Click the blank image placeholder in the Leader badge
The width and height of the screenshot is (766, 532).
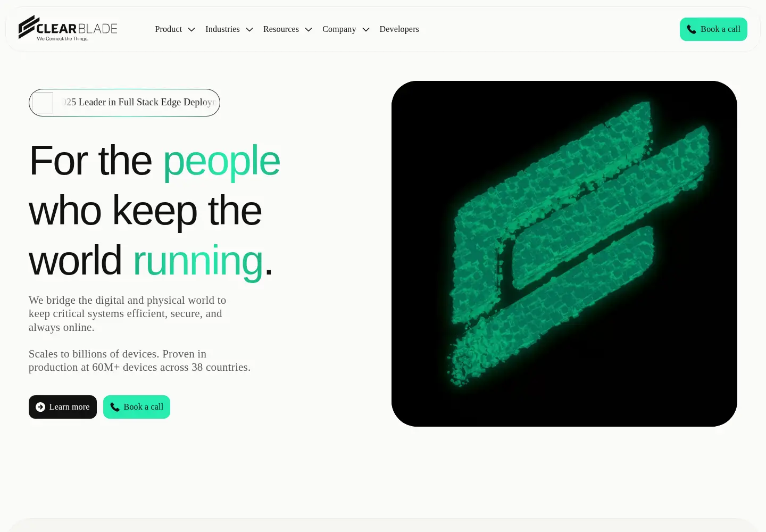tap(43, 103)
